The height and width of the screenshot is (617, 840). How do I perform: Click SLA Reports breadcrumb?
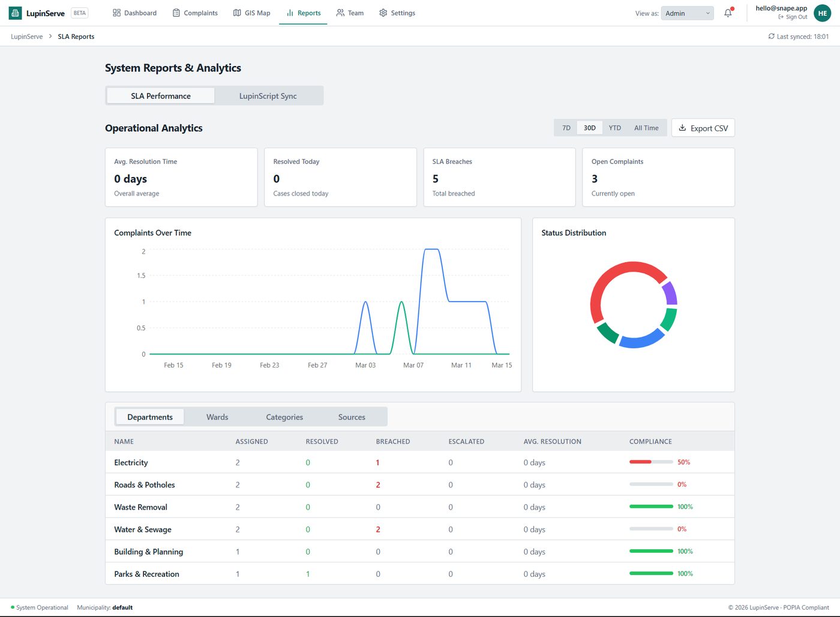point(76,37)
